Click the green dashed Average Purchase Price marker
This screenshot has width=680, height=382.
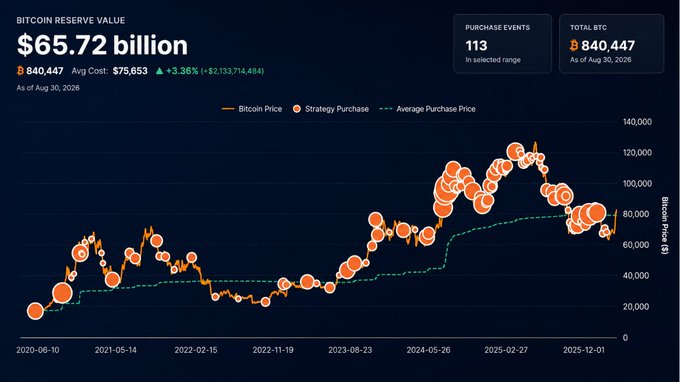[x=386, y=109]
